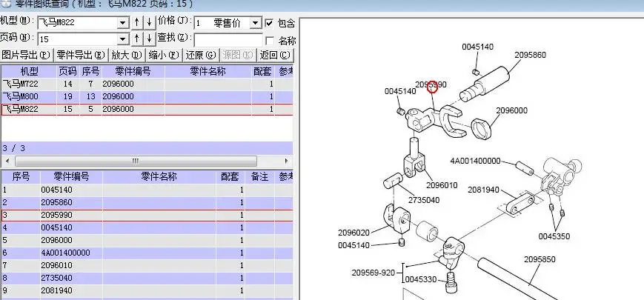Click the 还原(G) restore button
This screenshot has width=644, height=300.
(201, 55)
